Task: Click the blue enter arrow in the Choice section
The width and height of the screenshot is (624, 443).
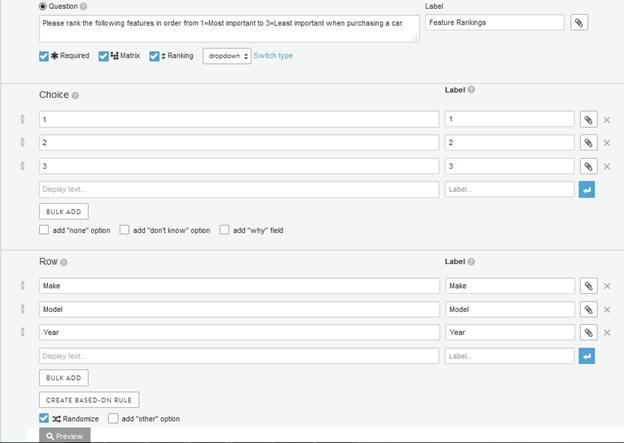Action: click(x=587, y=189)
